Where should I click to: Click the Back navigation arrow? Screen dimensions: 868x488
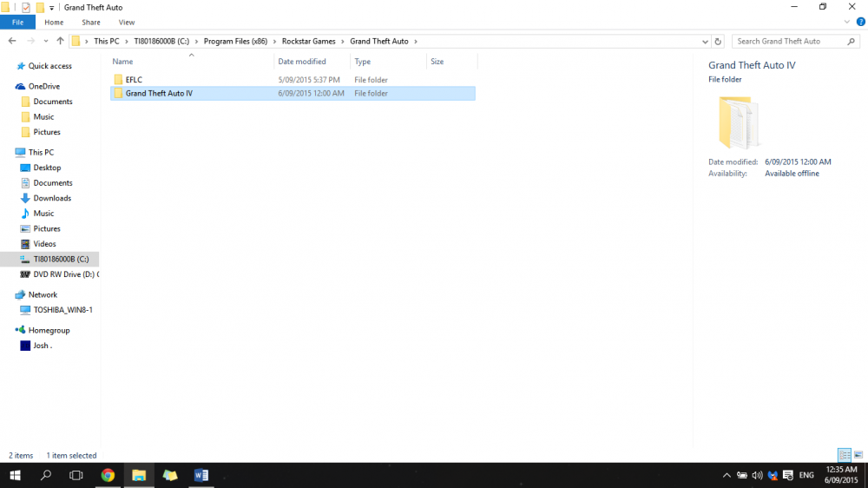(12, 41)
